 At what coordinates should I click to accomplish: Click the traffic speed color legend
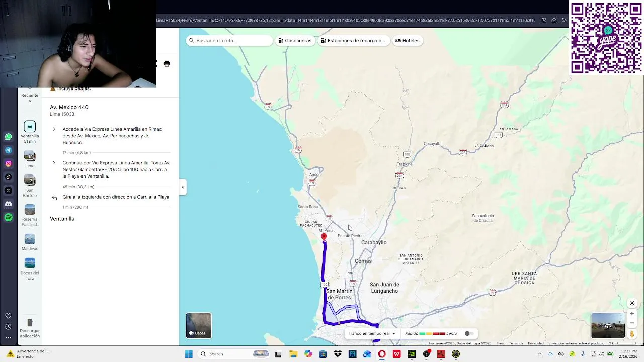[431, 333]
